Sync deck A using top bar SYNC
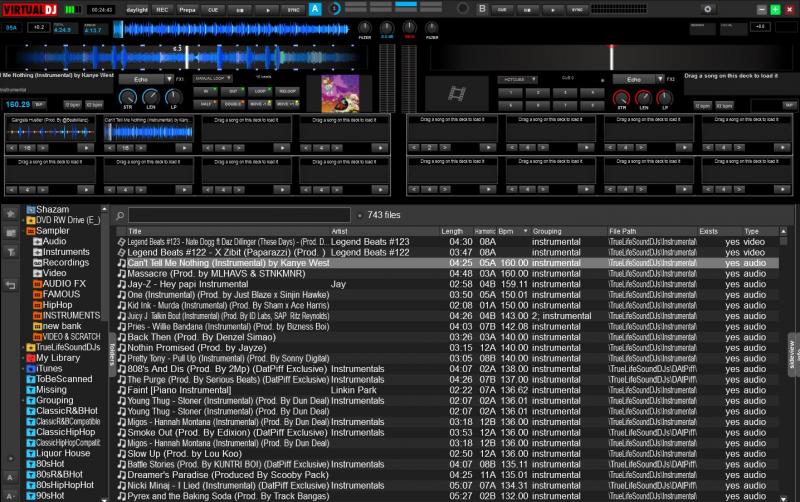Screen dimensions: 800x502 [293, 10]
